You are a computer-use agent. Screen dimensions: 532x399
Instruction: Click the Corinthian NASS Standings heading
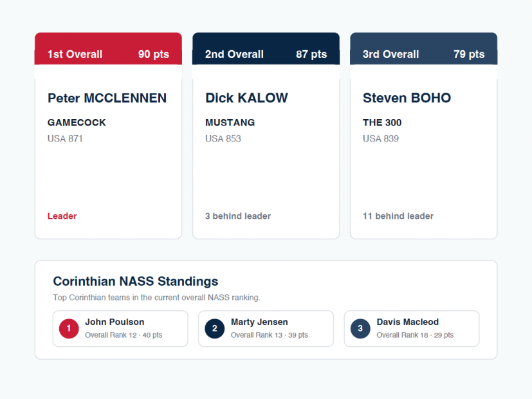135,281
